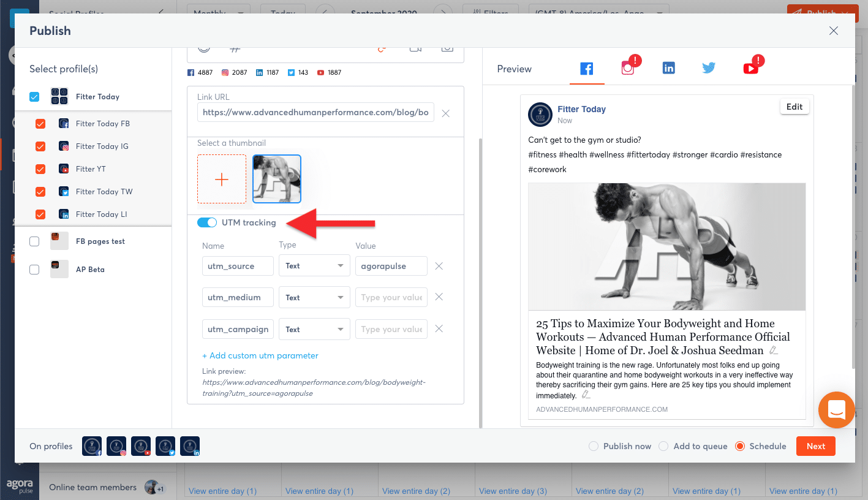Open Type dropdown for utm_medium
Image resolution: width=868 pixels, height=500 pixels.
click(x=314, y=297)
